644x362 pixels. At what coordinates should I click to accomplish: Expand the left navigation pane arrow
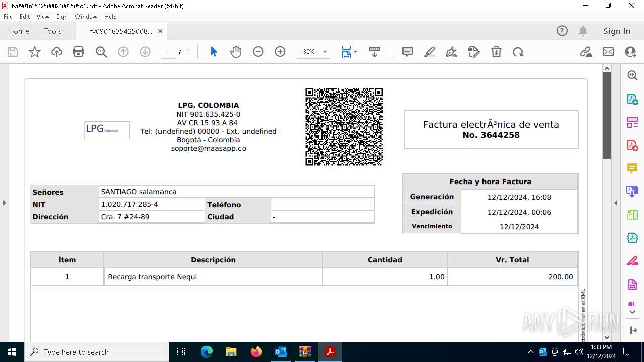tap(4, 203)
